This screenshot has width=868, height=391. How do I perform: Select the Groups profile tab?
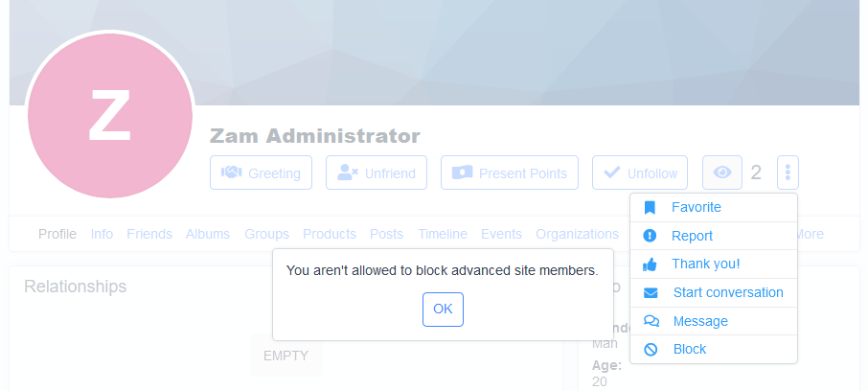tap(266, 234)
